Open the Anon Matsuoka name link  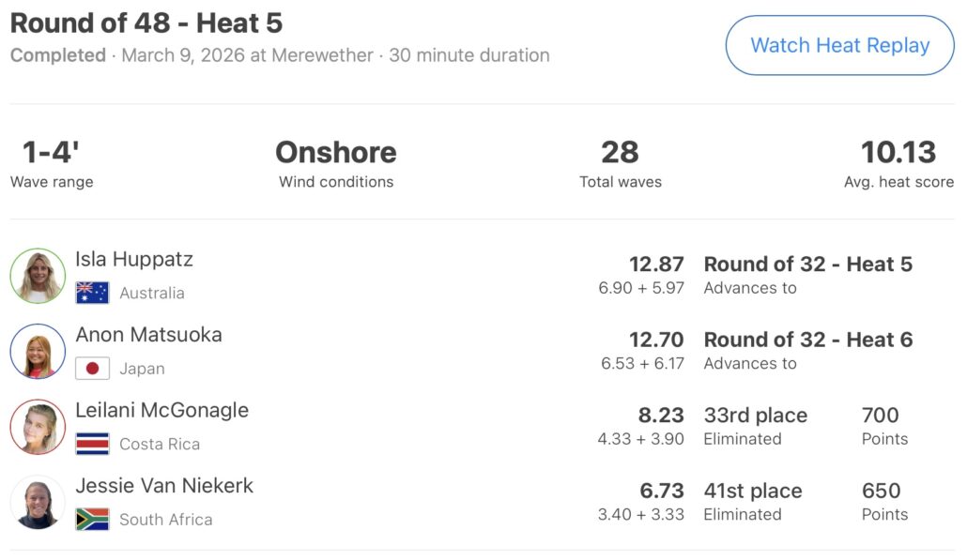point(148,335)
